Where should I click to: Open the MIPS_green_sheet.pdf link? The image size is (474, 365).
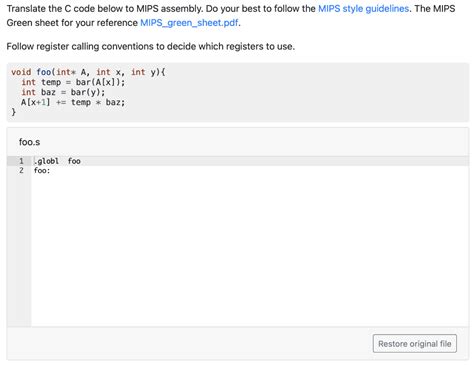pos(189,23)
